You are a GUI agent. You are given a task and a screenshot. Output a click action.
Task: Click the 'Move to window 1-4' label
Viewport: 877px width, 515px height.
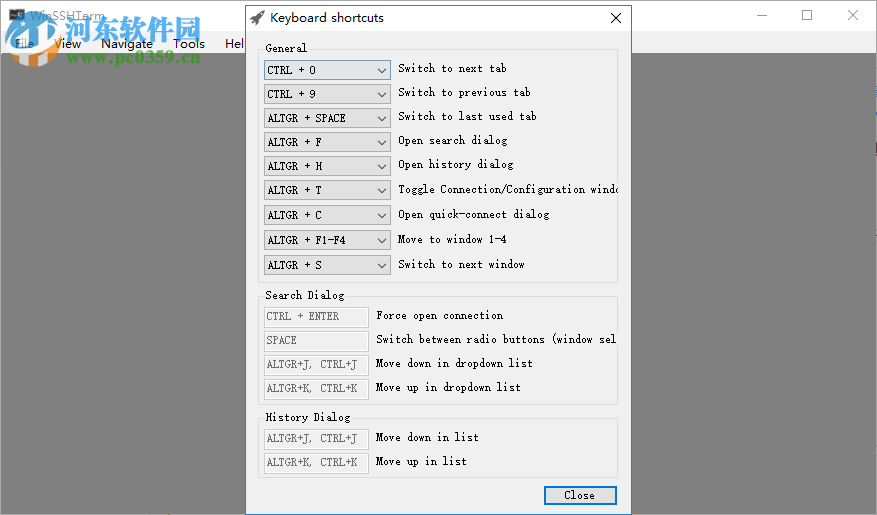pyautogui.click(x=452, y=240)
